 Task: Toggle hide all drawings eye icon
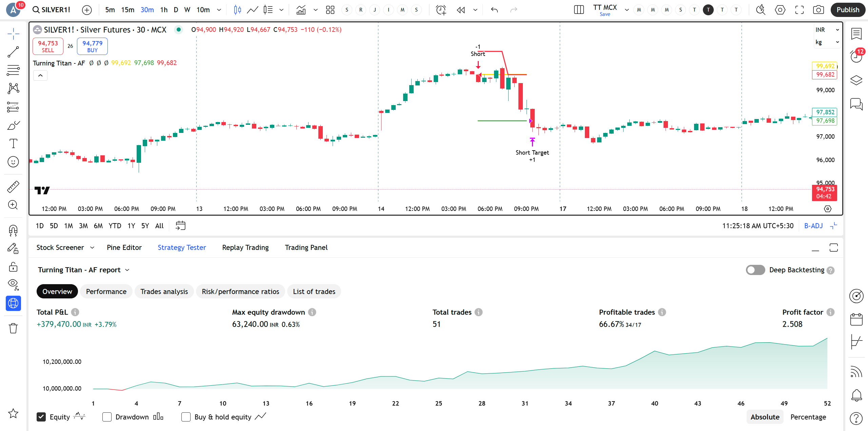[13, 285]
